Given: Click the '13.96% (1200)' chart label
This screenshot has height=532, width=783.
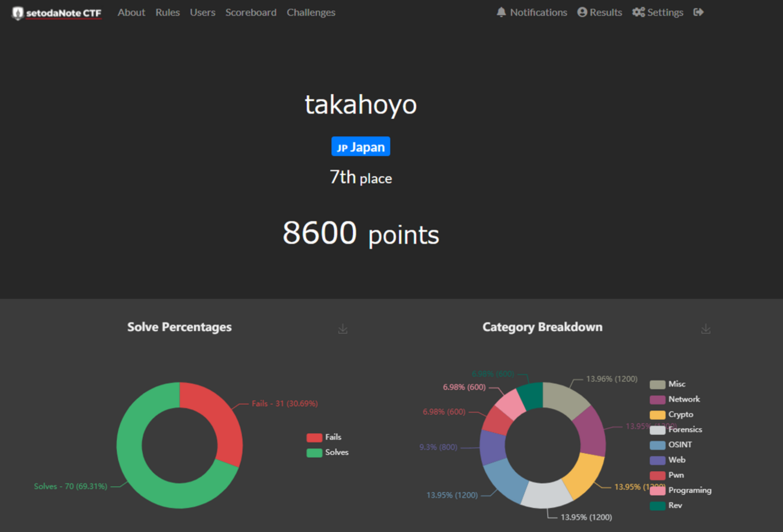Looking at the screenshot, I should (611, 379).
